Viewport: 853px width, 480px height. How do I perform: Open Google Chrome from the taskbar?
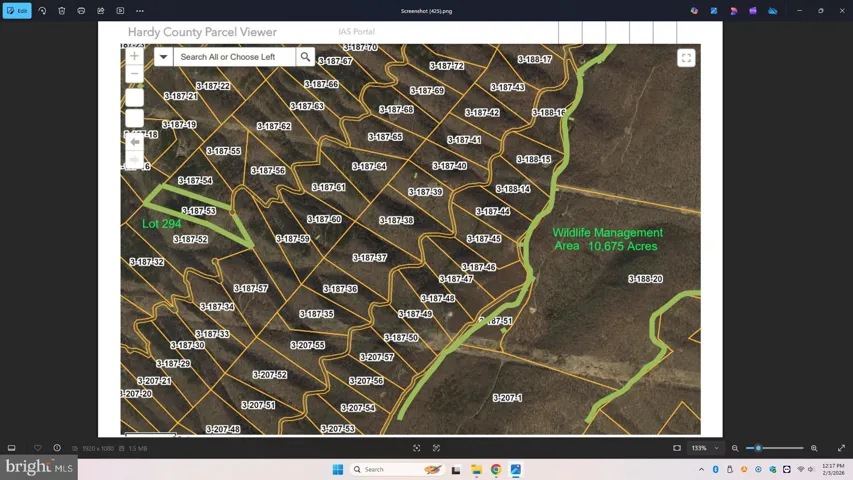point(496,469)
